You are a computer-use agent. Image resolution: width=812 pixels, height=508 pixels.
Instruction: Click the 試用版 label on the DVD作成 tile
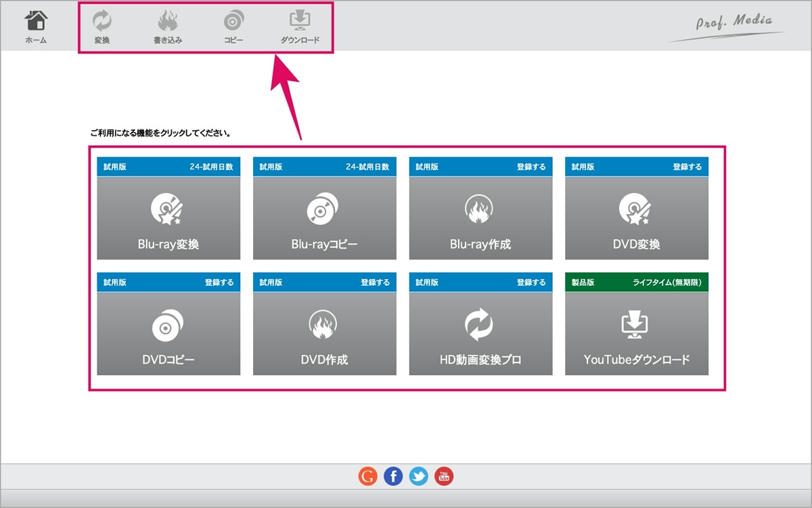(271, 282)
